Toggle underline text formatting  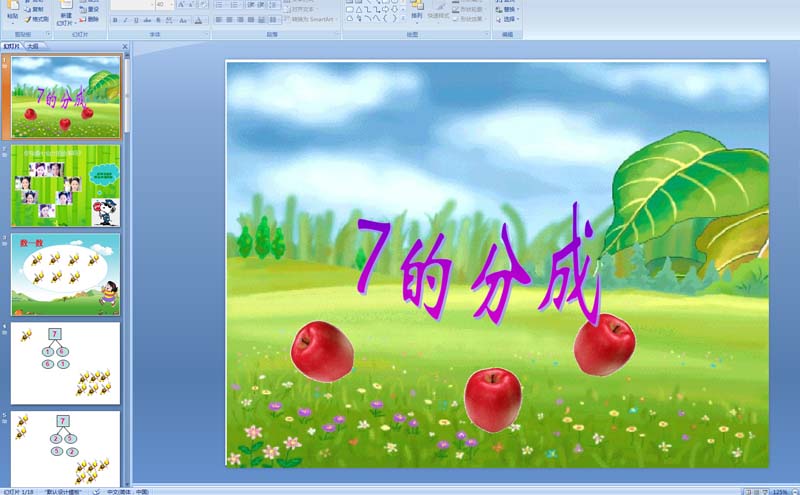point(136,19)
